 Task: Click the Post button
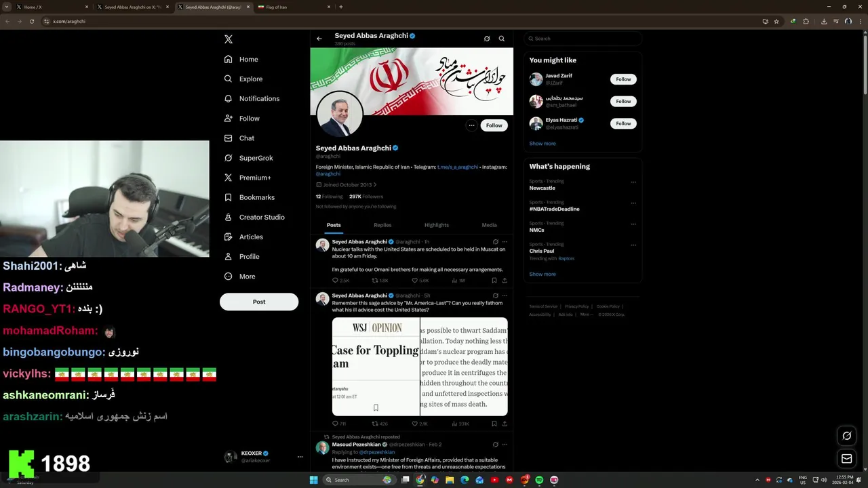(259, 302)
